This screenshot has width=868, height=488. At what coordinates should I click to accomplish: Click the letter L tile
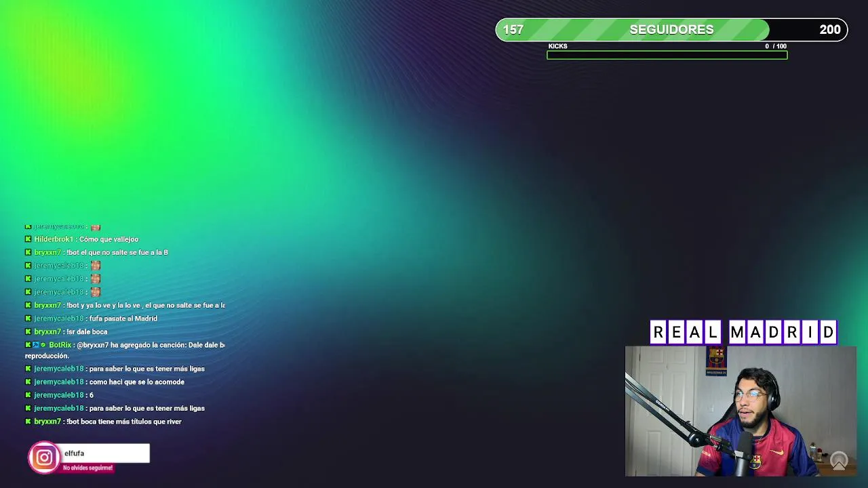point(713,333)
